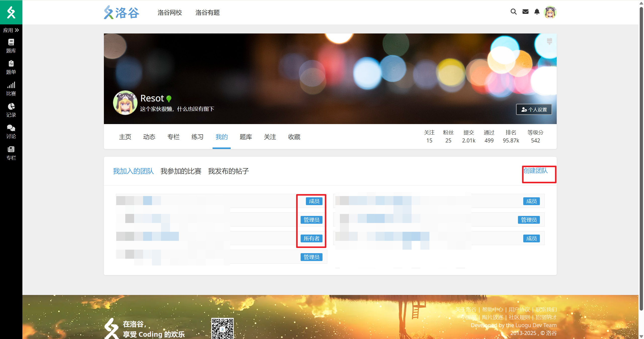Click the 记录 icon in the sidebar

pos(11,110)
